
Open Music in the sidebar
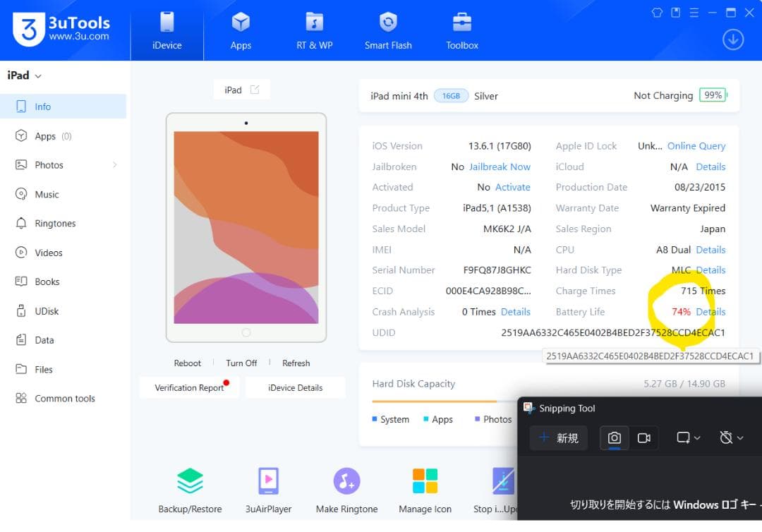pyautogui.click(x=64, y=194)
